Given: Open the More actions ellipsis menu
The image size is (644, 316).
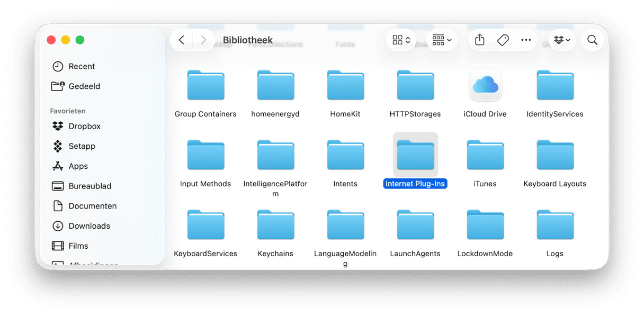Looking at the screenshot, I should pyautogui.click(x=526, y=40).
